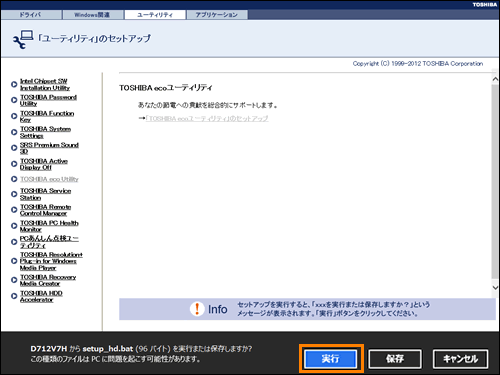Click the bullet icon beside TOSHIBA Remote Control Manager
The width and height of the screenshot is (500, 375).
(14, 210)
